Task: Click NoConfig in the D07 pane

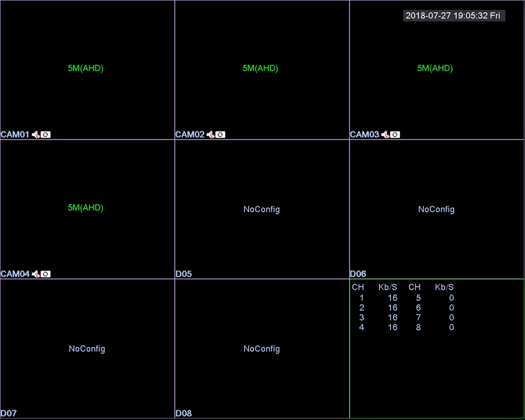Action: [x=87, y=349]
